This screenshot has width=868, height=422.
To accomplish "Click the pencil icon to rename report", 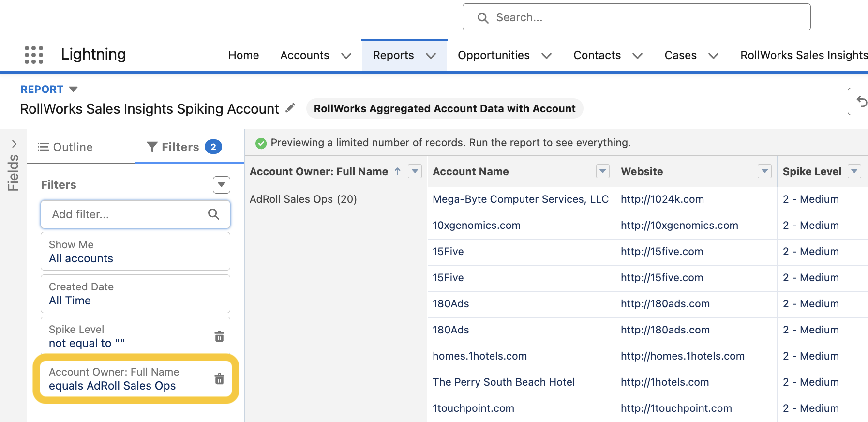I will 290,108.
